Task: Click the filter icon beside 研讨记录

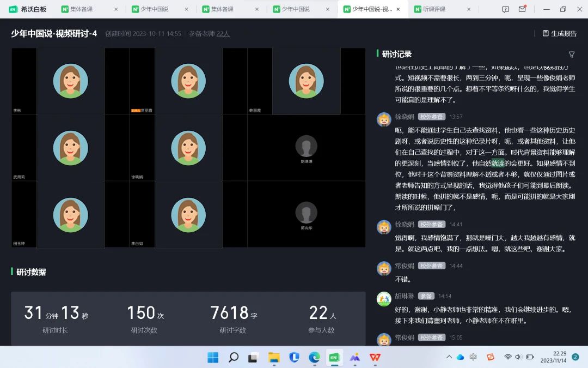Action: [572, 55]
